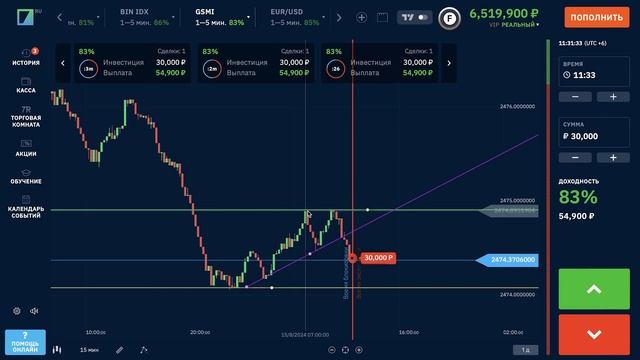This screenshot has width=640, height=360.
Task: Open the indicators tool icon
Action: pos(144,350)
